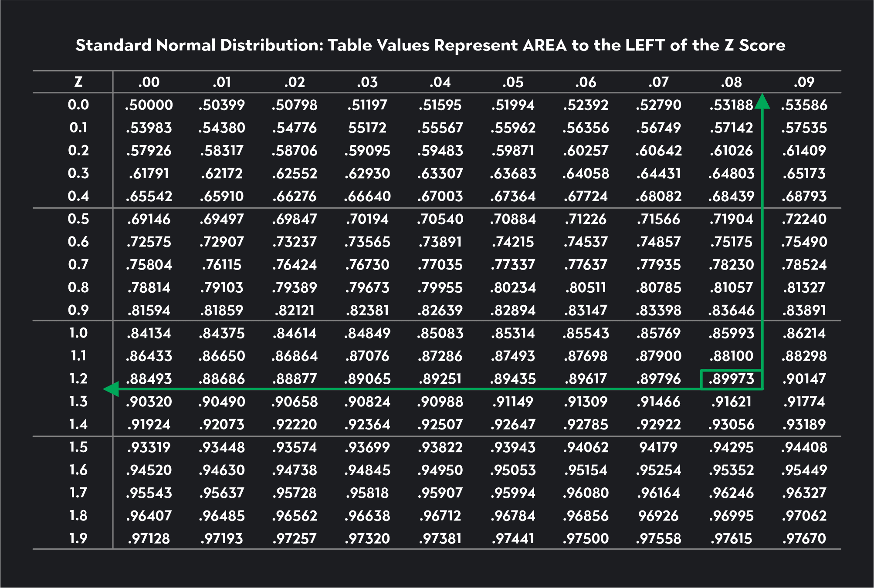The image size is (874, 588).
Task: Click the row label 0.5
Action: [80, 219]
